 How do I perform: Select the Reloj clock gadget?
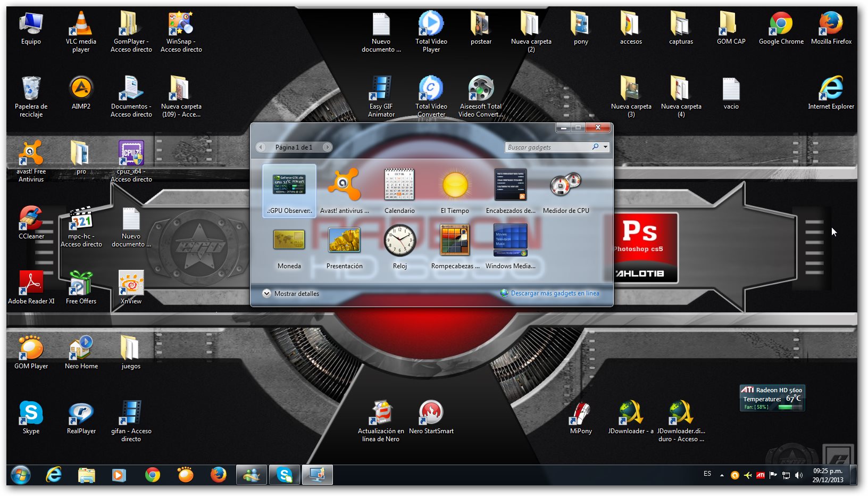pyautogui.click(x=399, y=247)
